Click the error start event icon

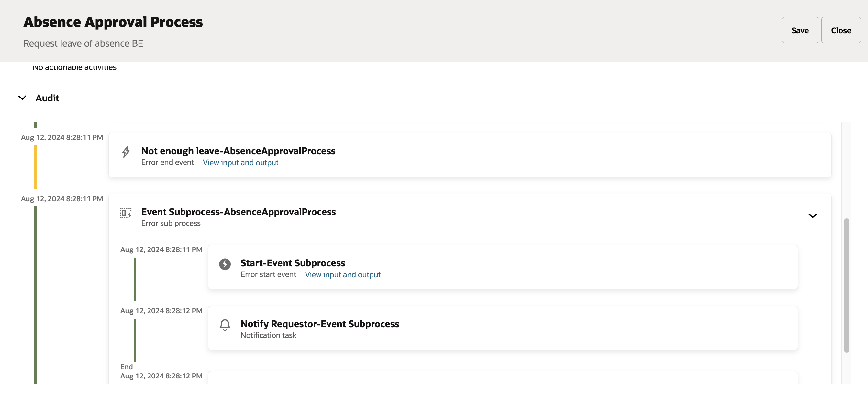click(225, 264)
